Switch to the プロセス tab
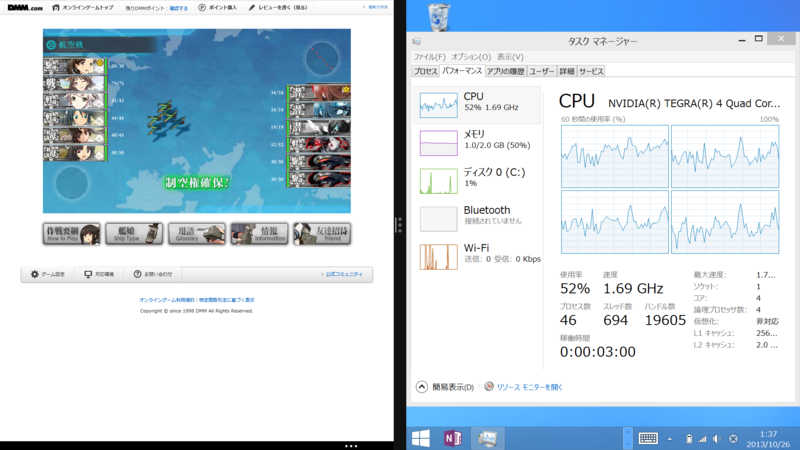Viewport: 800px width, 450px height. click(425, 71)
